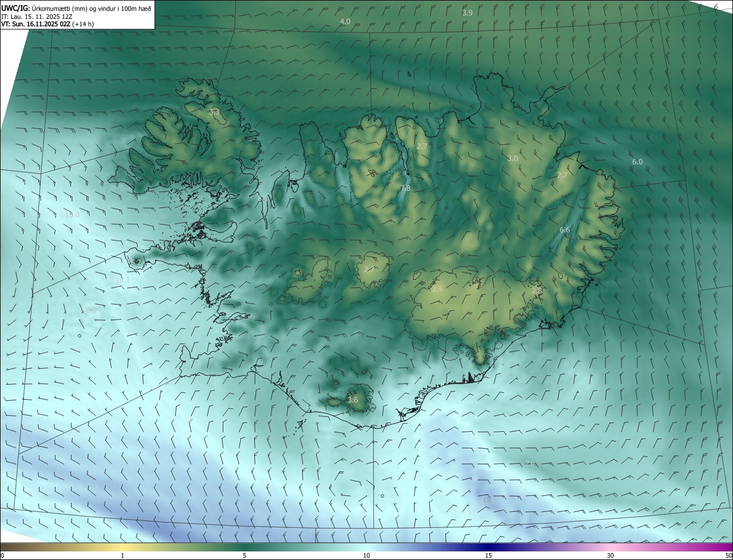Image resolution: width=733 pixels, height=560 pixels.
Task: Click the 30 tick on the color scale
Action: point(610,555)
